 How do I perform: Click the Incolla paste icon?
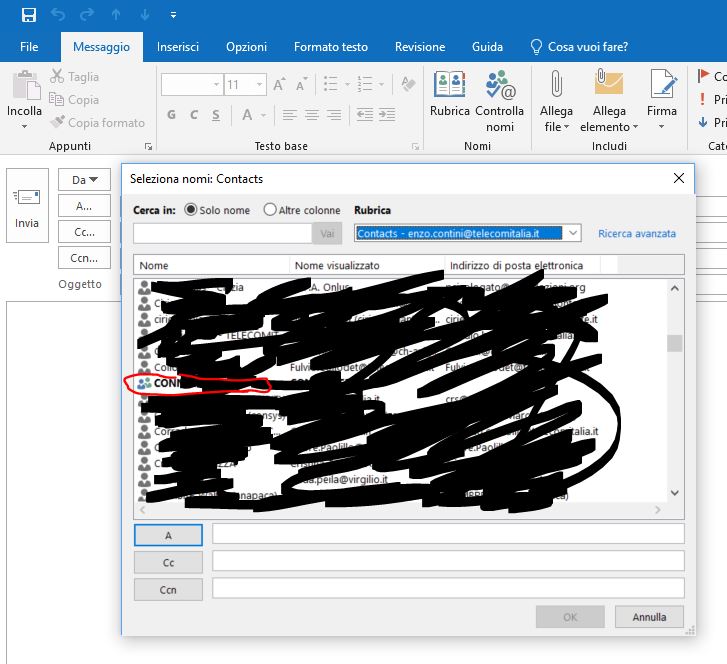pyautogui.click(x=24, y=88)
